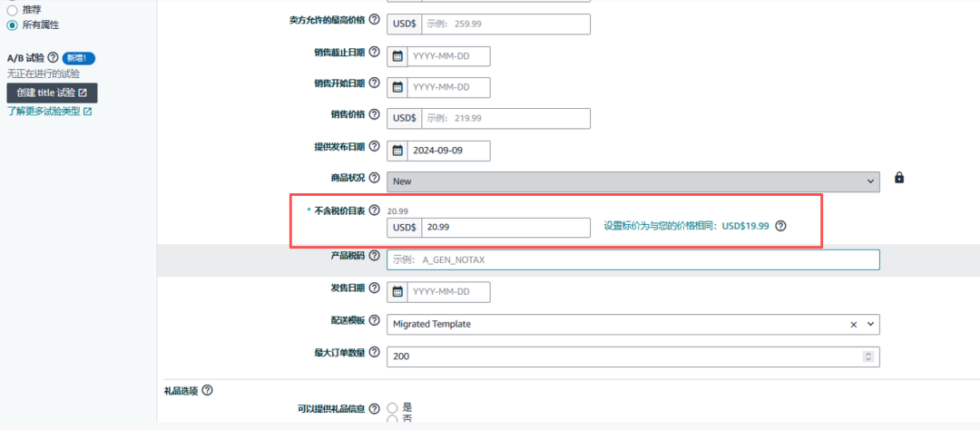Screen dimensions: 980x430
Task: Click help icon next to 不含税价目表
Action: 375,210
